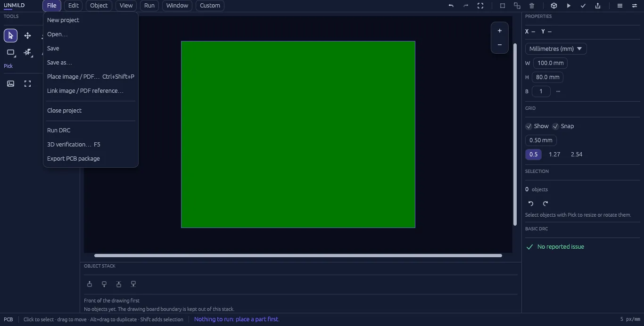Screen dimensions: 644x326
Task: Select the 2.54 grid preset
Action: click(x=577, y=155)
